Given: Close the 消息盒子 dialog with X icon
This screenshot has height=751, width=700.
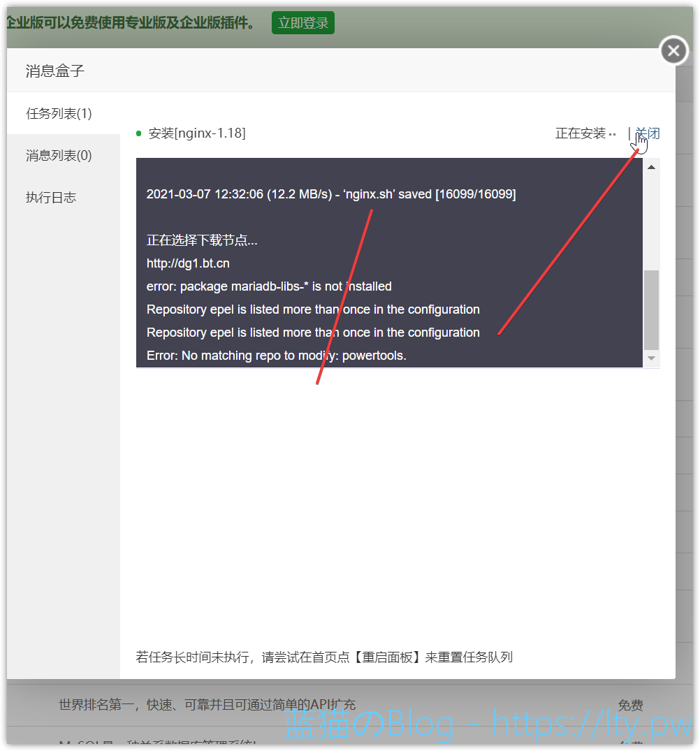Looking at the screenshot, I should [x=673, y=51].
